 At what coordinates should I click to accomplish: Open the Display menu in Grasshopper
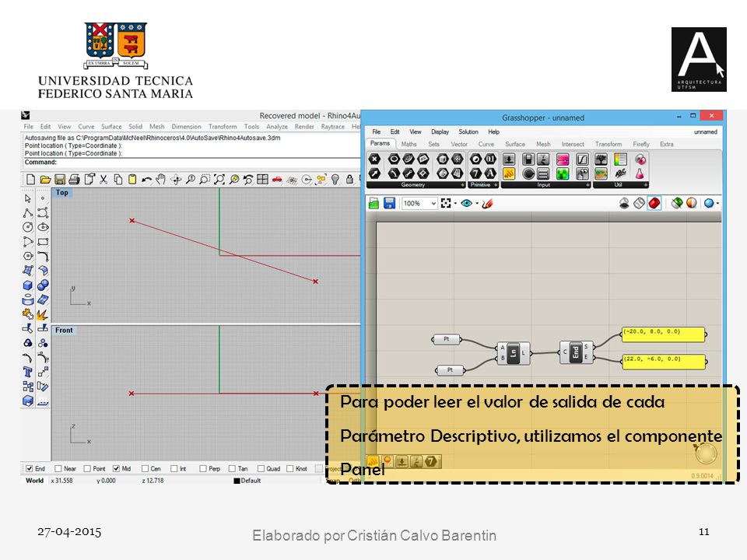click(x=440, y=132)
